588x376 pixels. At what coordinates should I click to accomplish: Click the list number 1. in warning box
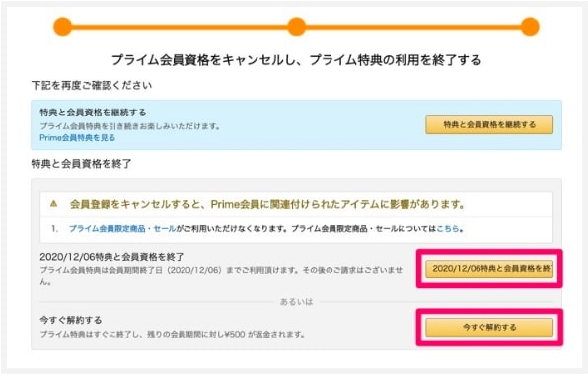[55, 229]
